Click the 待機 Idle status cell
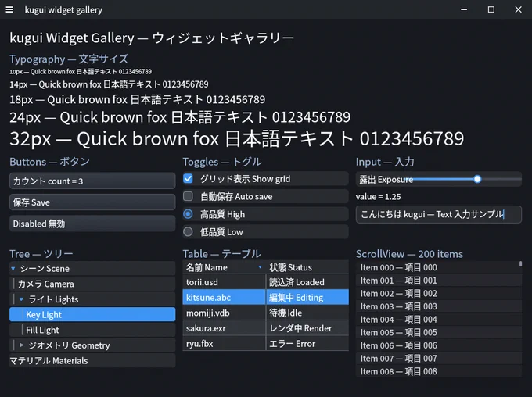This screenshot has height=397, width=532. (307, 313)
